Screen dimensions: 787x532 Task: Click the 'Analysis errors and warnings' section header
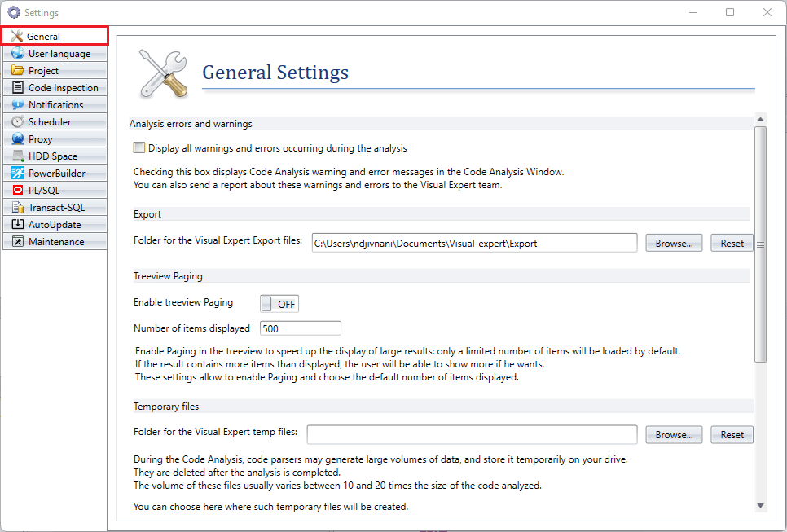191,124
